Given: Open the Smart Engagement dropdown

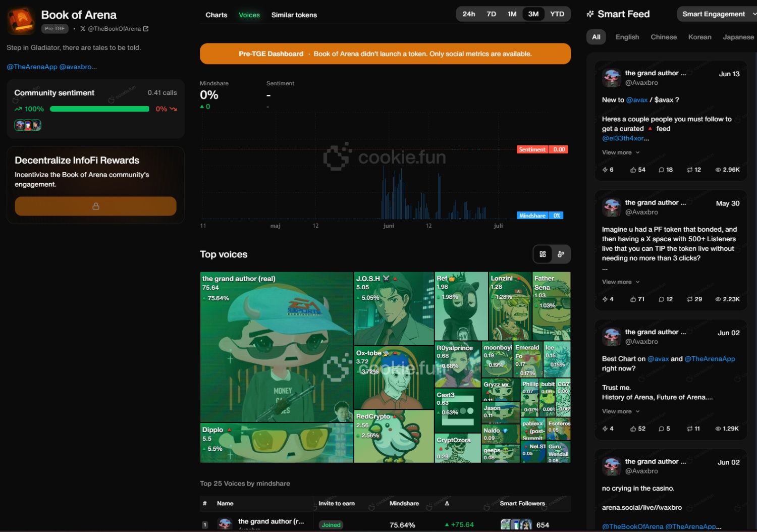Looking at the screenshot, I should [x=717, y=14].
